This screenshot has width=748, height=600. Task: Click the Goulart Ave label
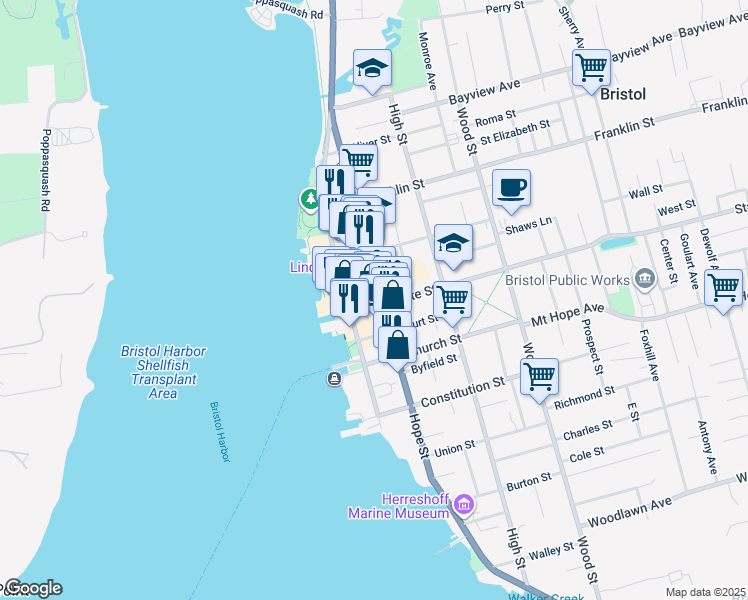click(689, 261)
